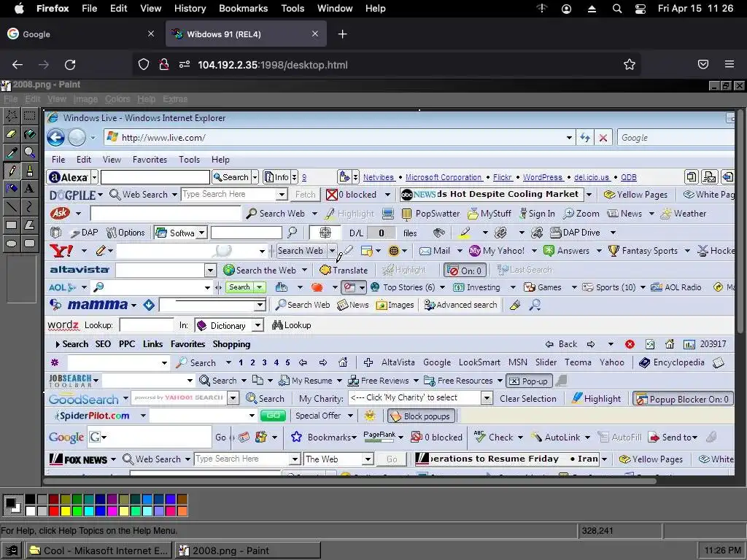Pick the dark red maroon swatch

(53, 499)
